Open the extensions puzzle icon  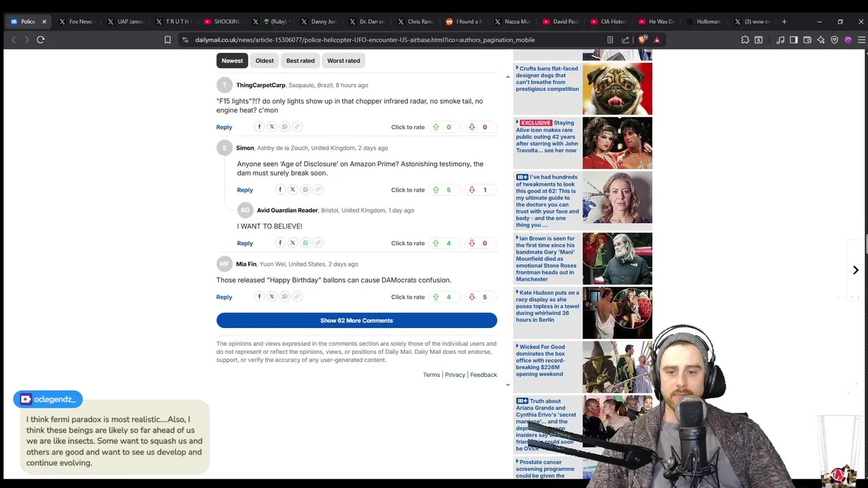(745, 40)
